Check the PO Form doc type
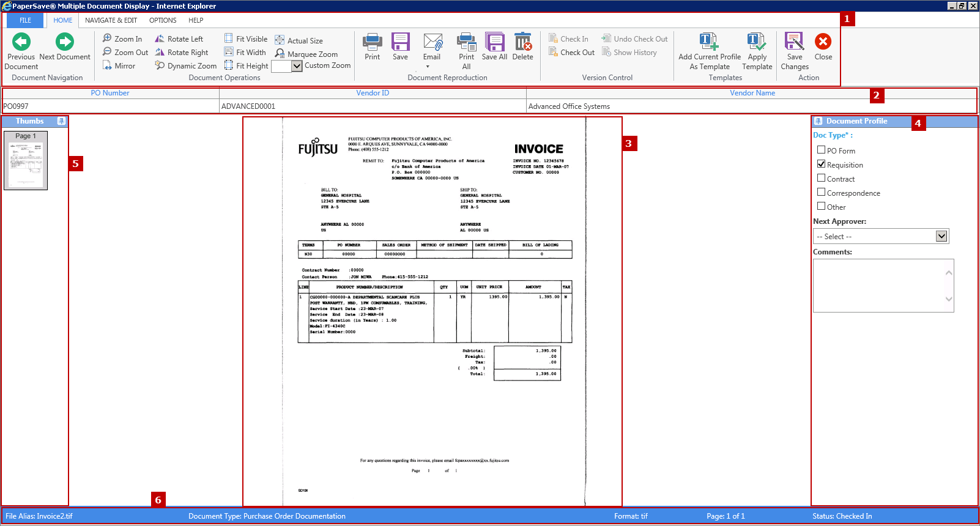The height and width of the screenshot is (526, 980). (x=821, y=150)
